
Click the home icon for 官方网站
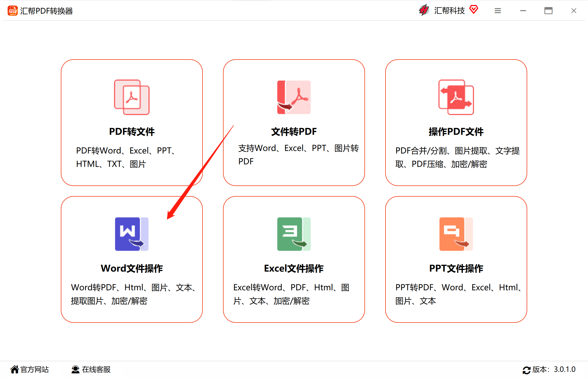point(15,369)
